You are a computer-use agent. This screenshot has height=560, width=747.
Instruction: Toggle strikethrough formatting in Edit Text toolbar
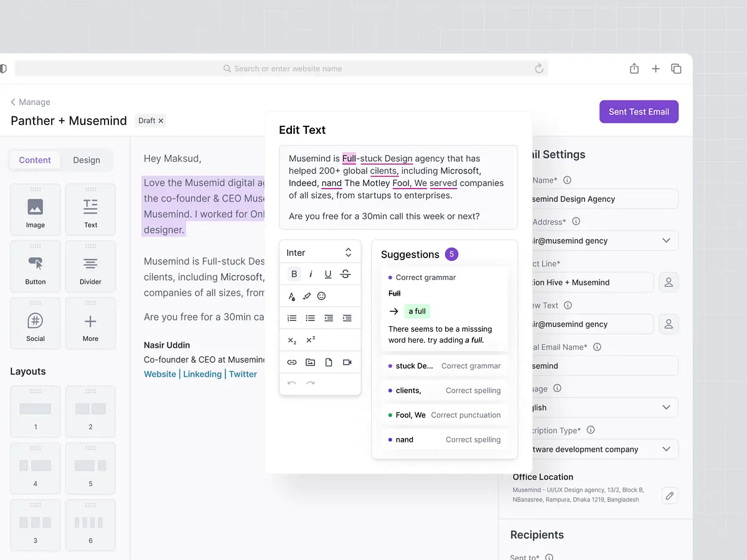point(345,274)
